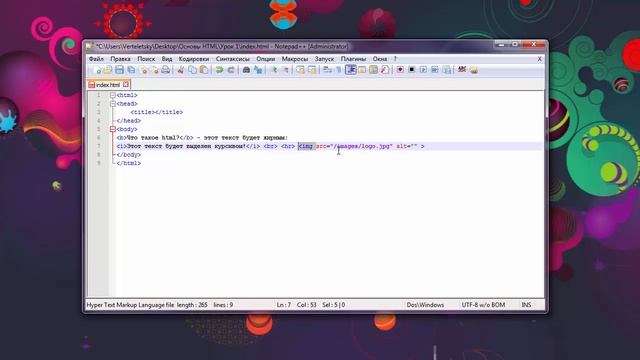Click the Print toolbar icon

coord(165,70)
